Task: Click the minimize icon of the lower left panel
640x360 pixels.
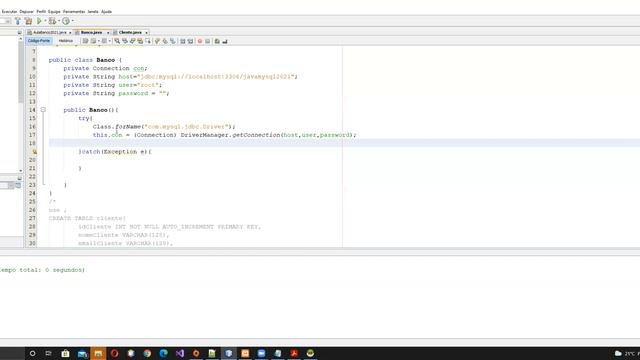Action: pyautogui.click(x=19, y=178)
